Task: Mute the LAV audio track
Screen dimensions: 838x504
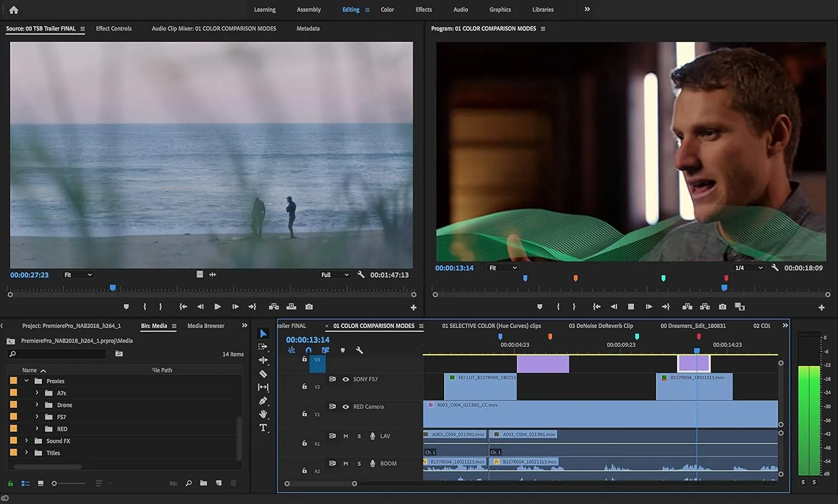Action: pos(345,436)
